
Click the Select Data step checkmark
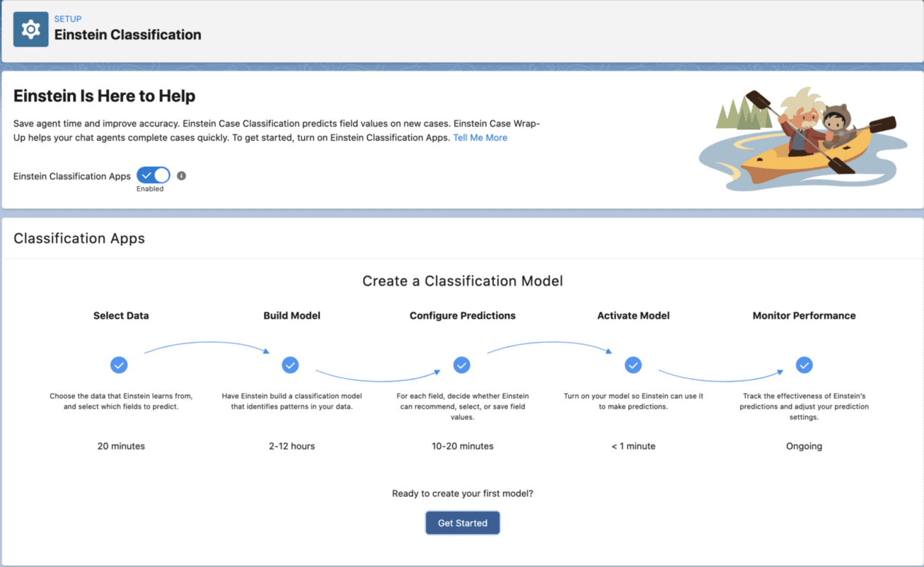point(119,365)
